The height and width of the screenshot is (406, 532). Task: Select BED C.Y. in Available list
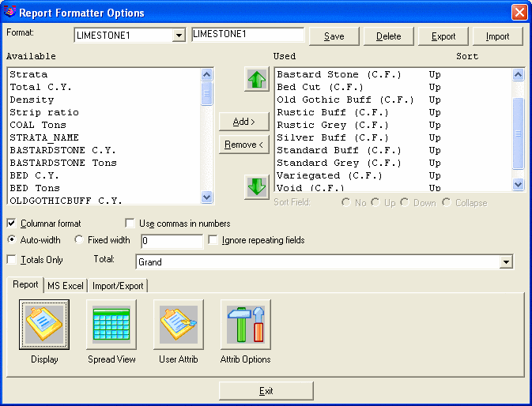click(x=104, y=175)
